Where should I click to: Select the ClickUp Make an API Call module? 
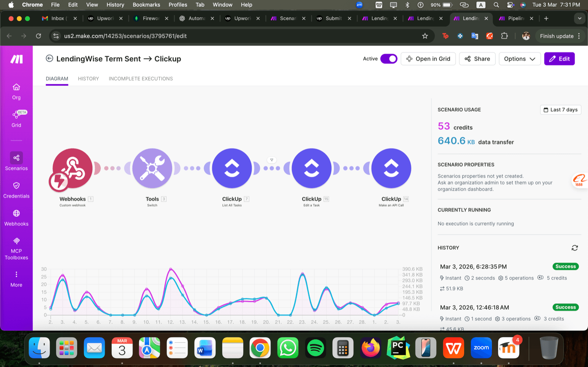point(391,168)
